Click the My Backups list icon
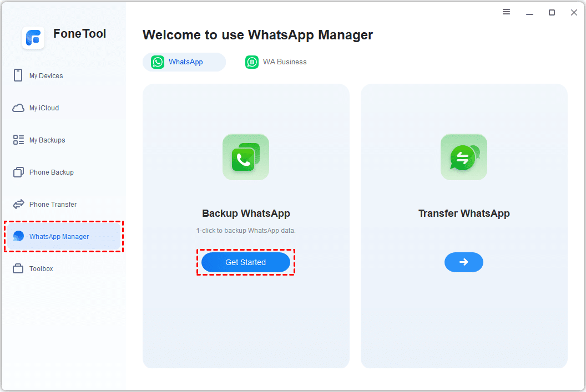The width and height of the screenshot is (586, 392). 18,140
